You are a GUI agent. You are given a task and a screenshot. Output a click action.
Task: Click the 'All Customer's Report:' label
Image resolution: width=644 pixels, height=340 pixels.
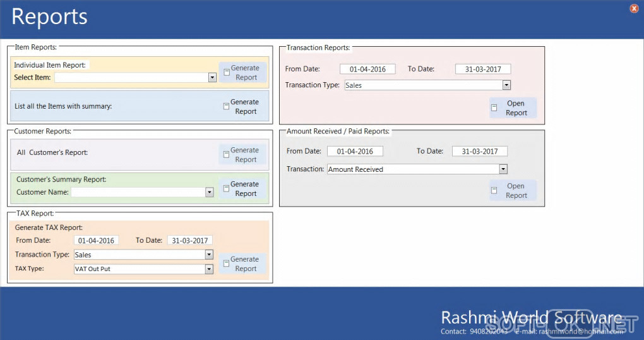(52, 152)
